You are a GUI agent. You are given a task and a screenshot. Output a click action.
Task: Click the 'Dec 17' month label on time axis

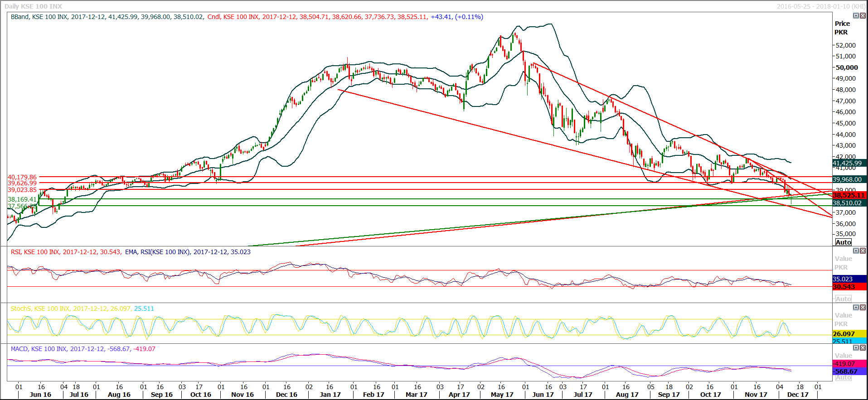[798, 395]
